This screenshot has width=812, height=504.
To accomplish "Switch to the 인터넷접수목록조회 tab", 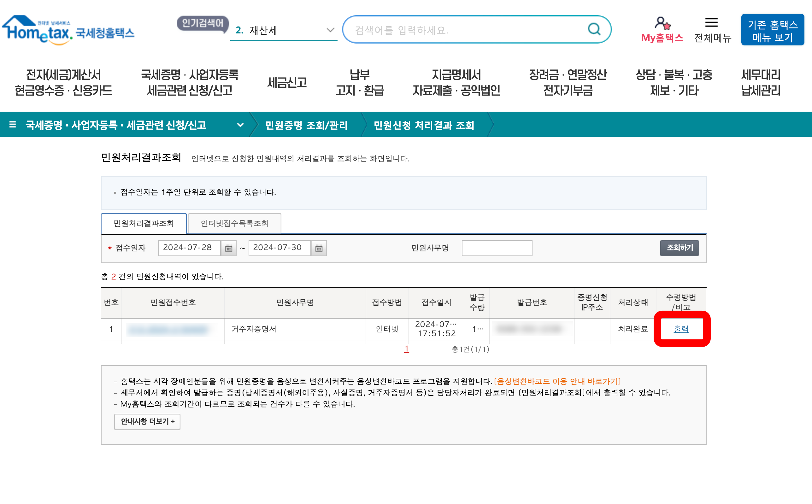I will pyautogui.click(x=234, y=223).
